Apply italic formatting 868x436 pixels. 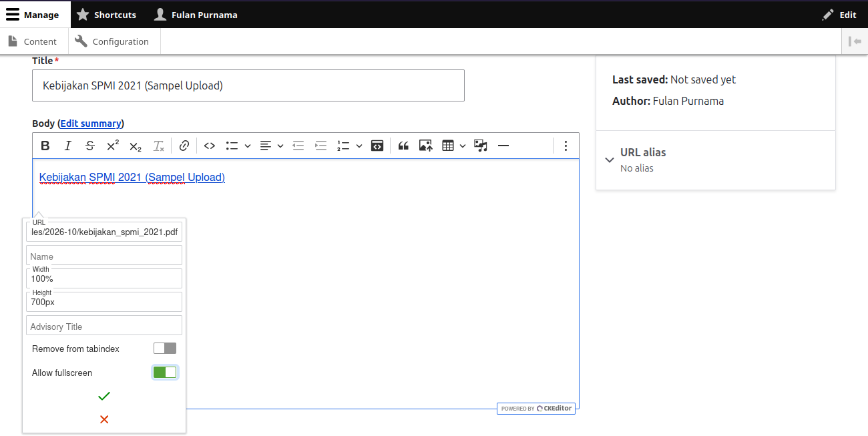pos(67,146)
